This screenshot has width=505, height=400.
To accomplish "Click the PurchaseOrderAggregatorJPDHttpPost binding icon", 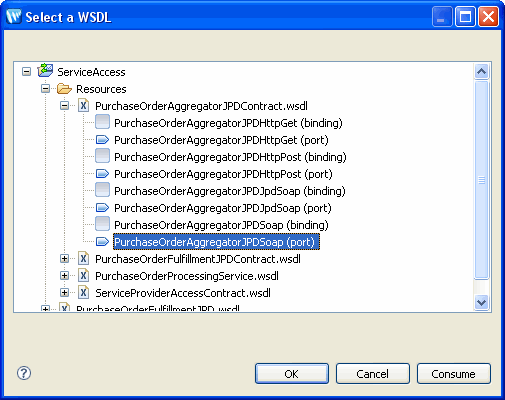I will click(x=102, y=156).
